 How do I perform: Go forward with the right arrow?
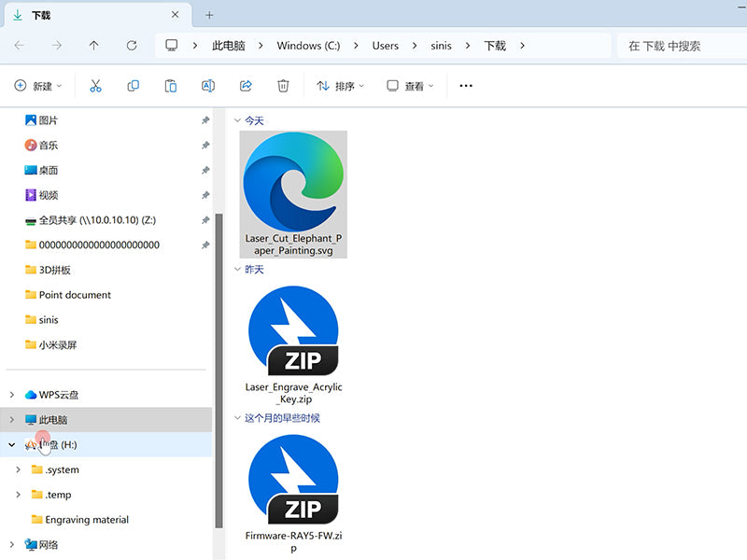57,46
